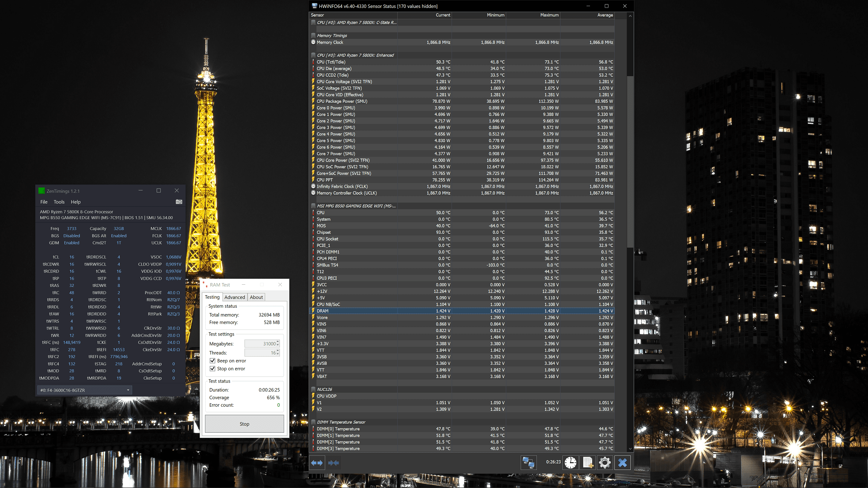The height and width of the screenshot is (488, 868).
Task: Open the File menu in ZenTimings
Action: [44, 202]
